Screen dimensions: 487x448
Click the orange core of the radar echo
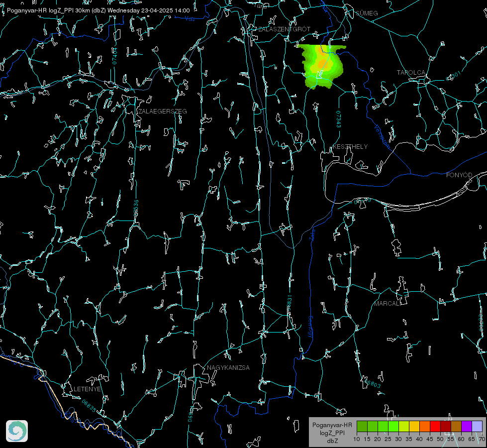[323, 63]
